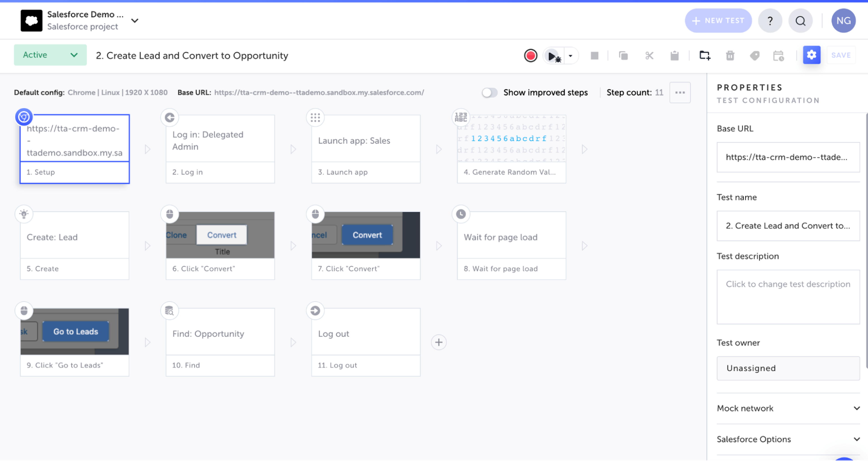The height and width of the screenshot is (461, 868).
Task: Expand the Salesforce Options section
Action: (x=788, y=439)
